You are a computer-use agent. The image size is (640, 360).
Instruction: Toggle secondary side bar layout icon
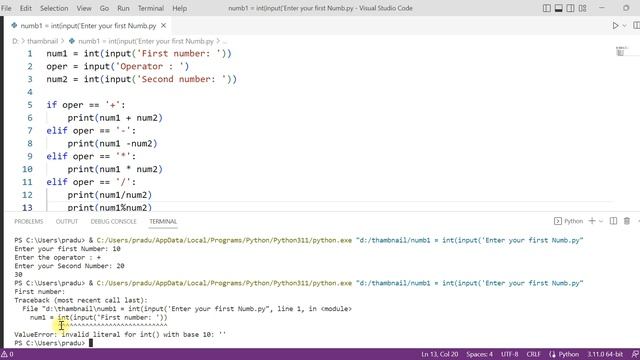tap(570, 8)
